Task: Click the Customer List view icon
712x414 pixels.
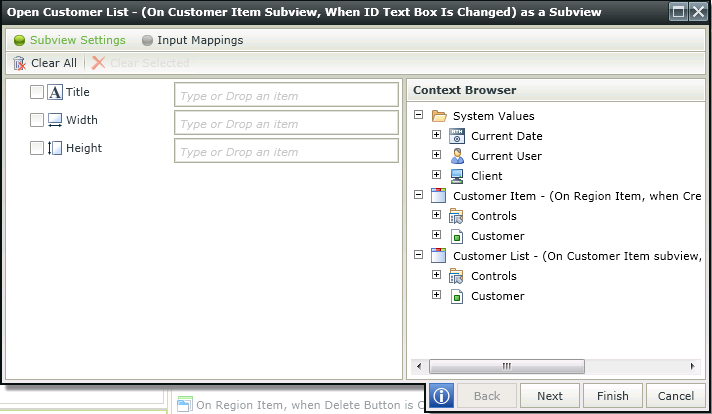Action: point(438,256)
